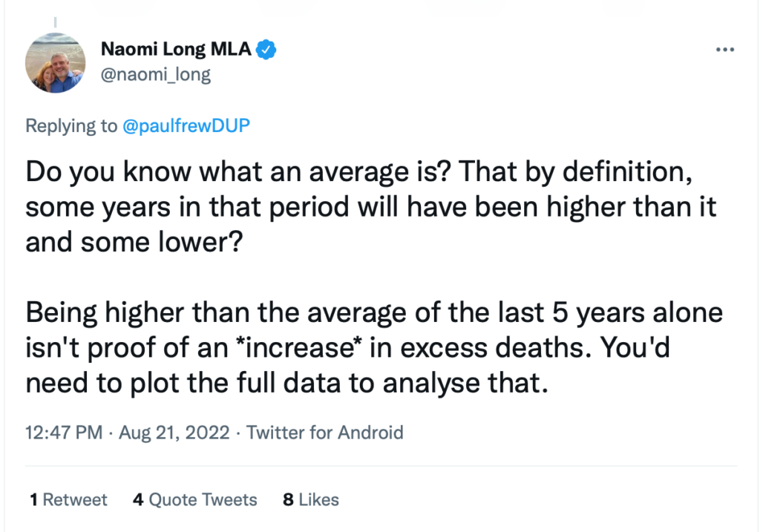Click the Quote Tweets count number 4

138,499
